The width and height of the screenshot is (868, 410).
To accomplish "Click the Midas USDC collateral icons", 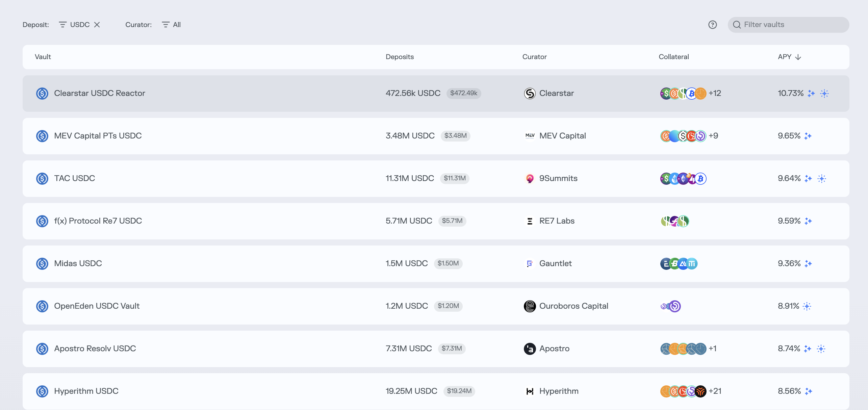I will (x=679, y=263).
